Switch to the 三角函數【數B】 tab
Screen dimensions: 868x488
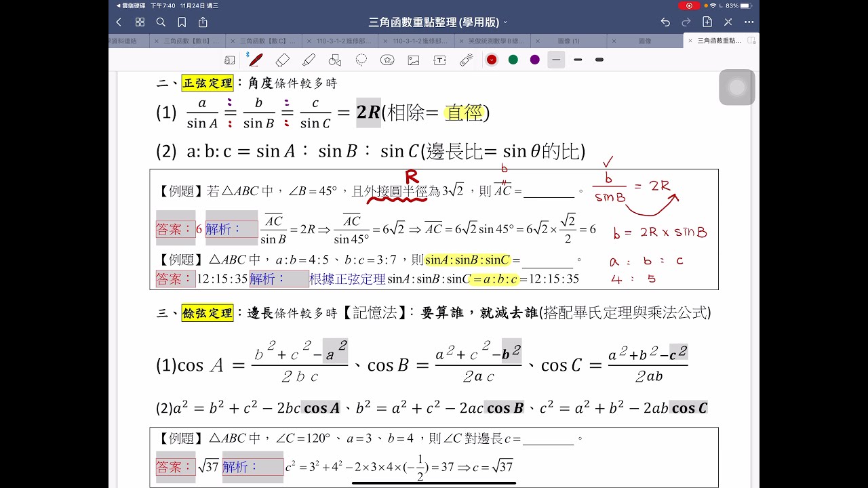[x=187, y=41]
